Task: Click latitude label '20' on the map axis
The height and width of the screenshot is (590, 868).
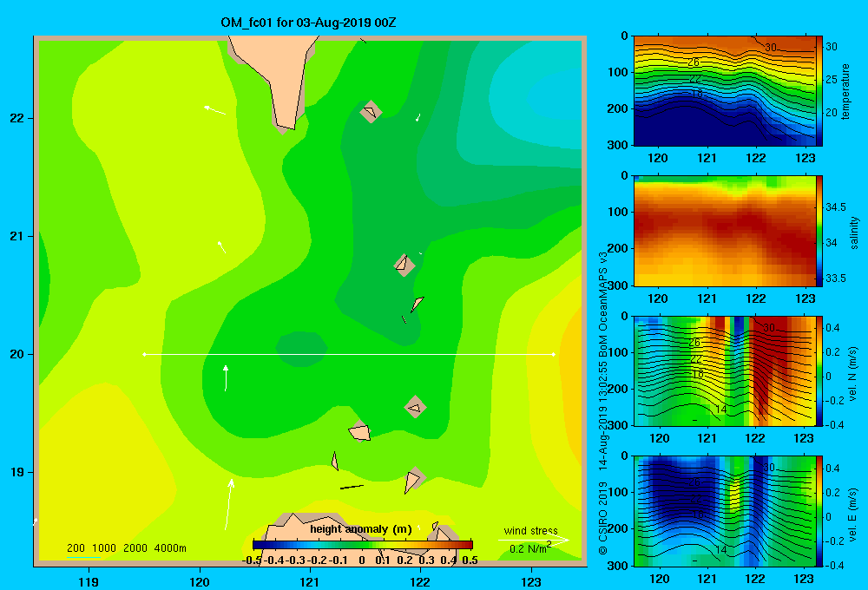Action: (16, 354)
